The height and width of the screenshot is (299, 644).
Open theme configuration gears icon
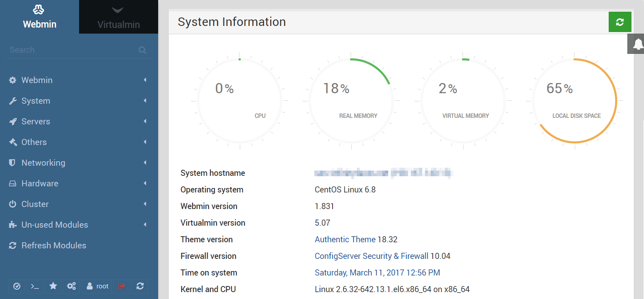click(71, 286)
